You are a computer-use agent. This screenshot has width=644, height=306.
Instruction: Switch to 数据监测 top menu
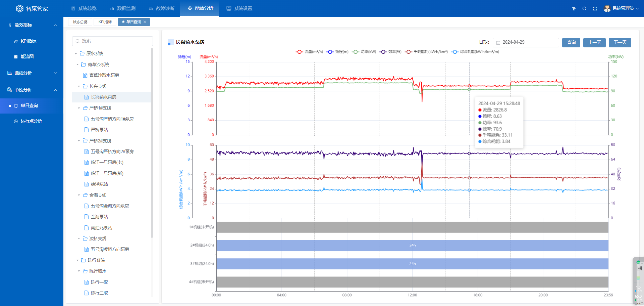pyautogui.click(x=123, y=8)
